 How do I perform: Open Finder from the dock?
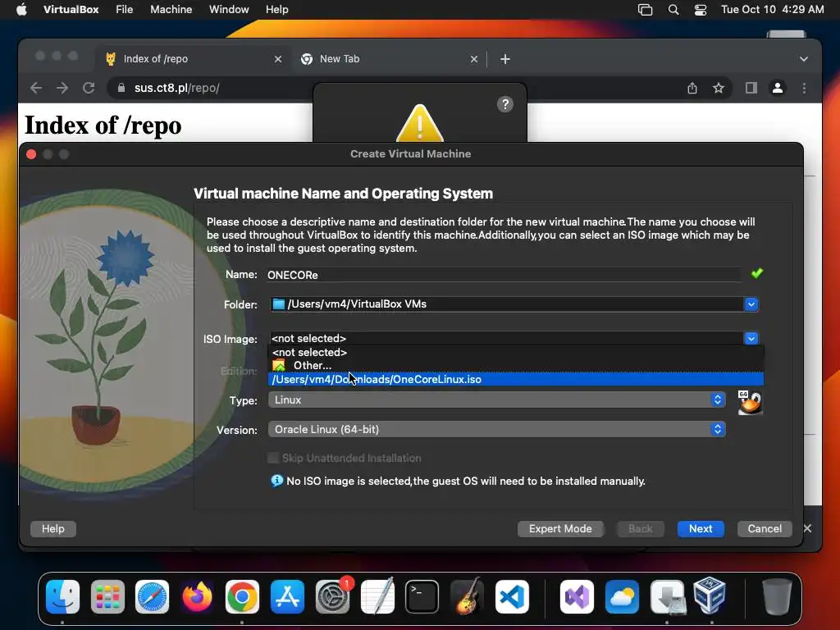coord(62,596)
